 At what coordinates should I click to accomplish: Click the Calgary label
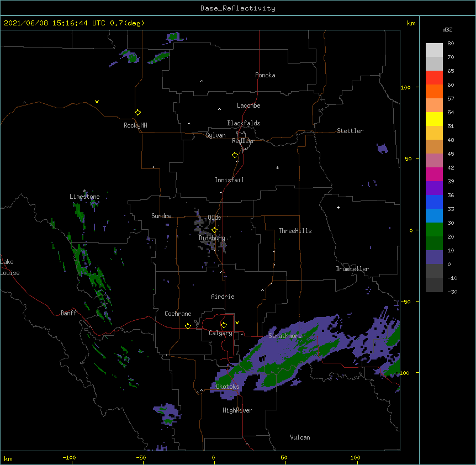pyautogui.click(x=220, y=333)
